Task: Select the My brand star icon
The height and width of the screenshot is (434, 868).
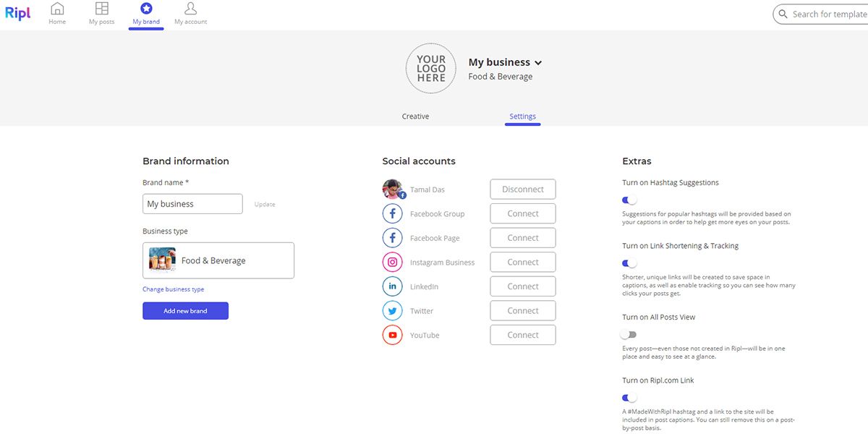Action: 145,9
